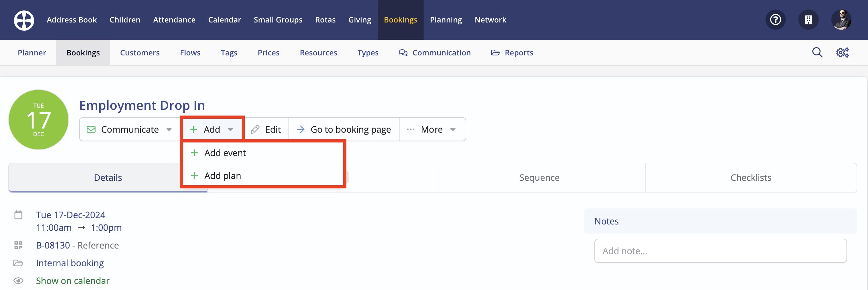Image resolution: width=868 pixels, height=290 pixels.
Task: Select Bookings in the top navigation
Action: tap(400, 20)
